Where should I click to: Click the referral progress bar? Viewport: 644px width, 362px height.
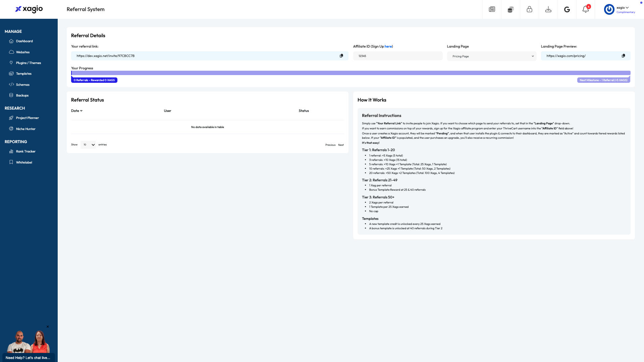pyautogui.click(x=351, y=73)
